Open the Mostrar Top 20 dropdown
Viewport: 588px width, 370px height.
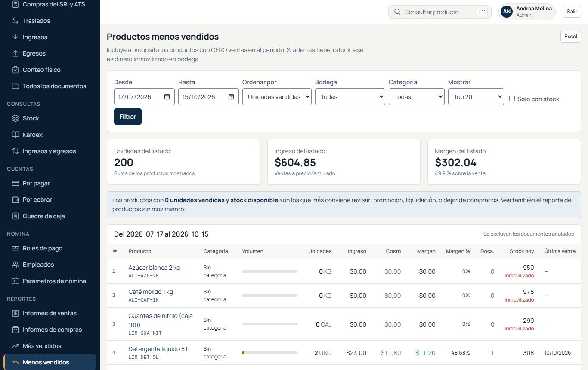tap(476, 97)
